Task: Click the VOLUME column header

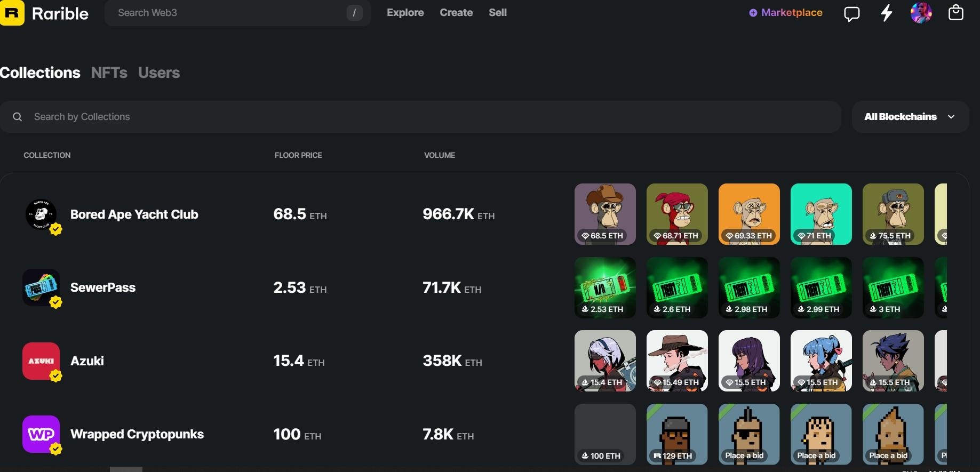Action: pos(440,155)
